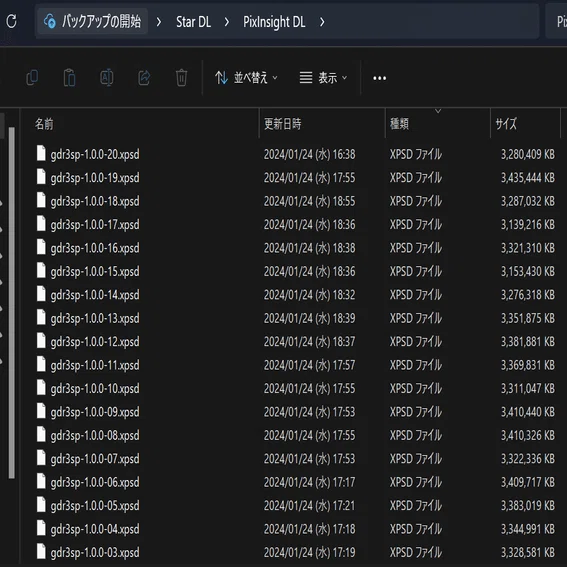Go to the PixInsight DL breadcrumb folder
This screenshot has height=567, width=567.
pos(274,22)
